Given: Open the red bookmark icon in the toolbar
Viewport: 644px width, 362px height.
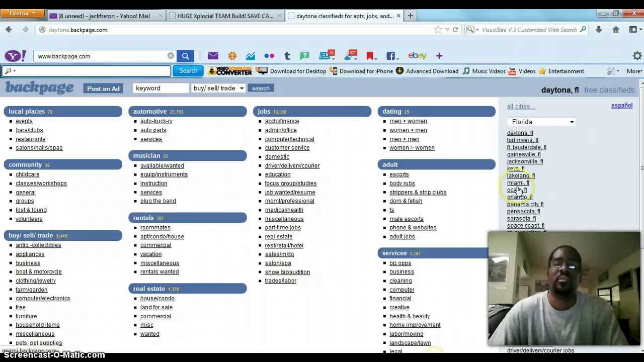Looking at the screenshot, I should click(x=370, y=56).
